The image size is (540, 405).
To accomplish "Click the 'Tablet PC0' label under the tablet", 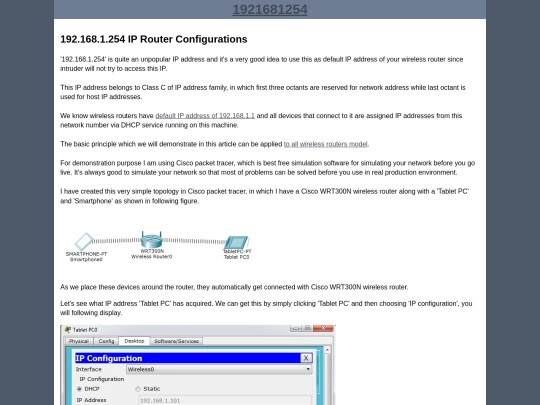I will (x=236, y=257).
